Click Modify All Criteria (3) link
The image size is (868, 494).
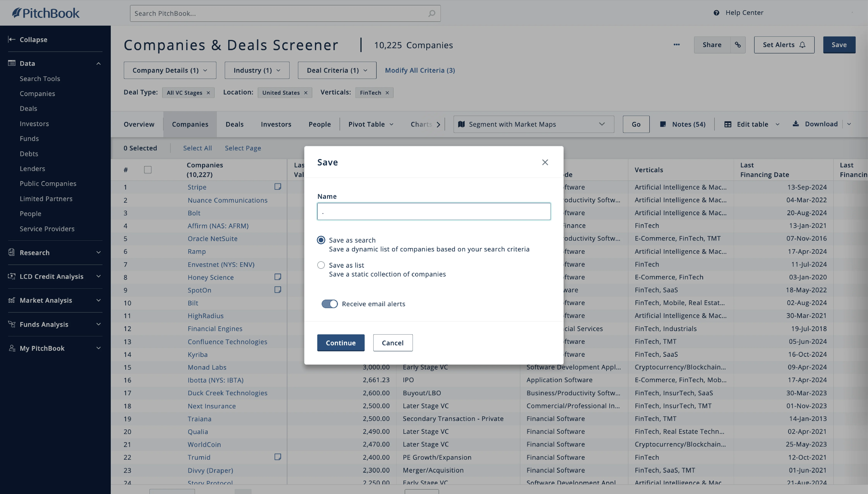click(420, 70)
